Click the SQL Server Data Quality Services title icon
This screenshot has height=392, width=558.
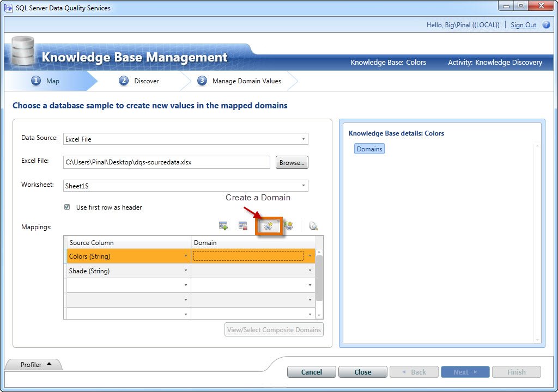click(8, 8)
